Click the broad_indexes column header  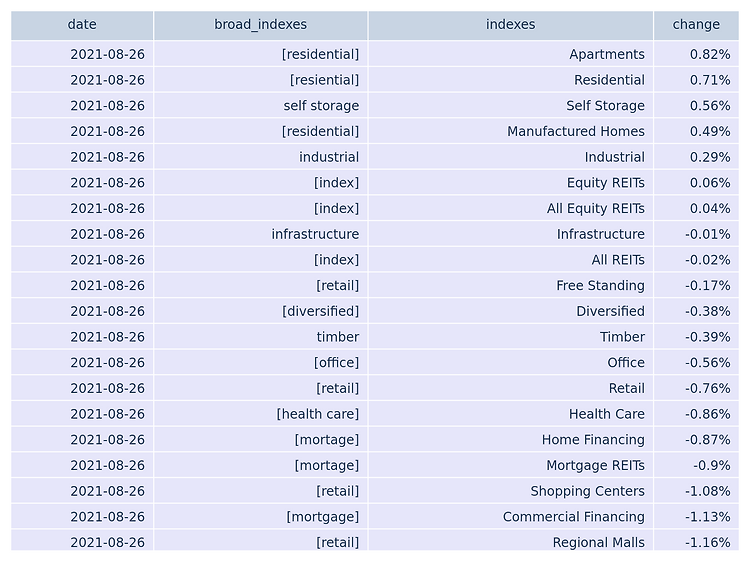pos(261,25)
